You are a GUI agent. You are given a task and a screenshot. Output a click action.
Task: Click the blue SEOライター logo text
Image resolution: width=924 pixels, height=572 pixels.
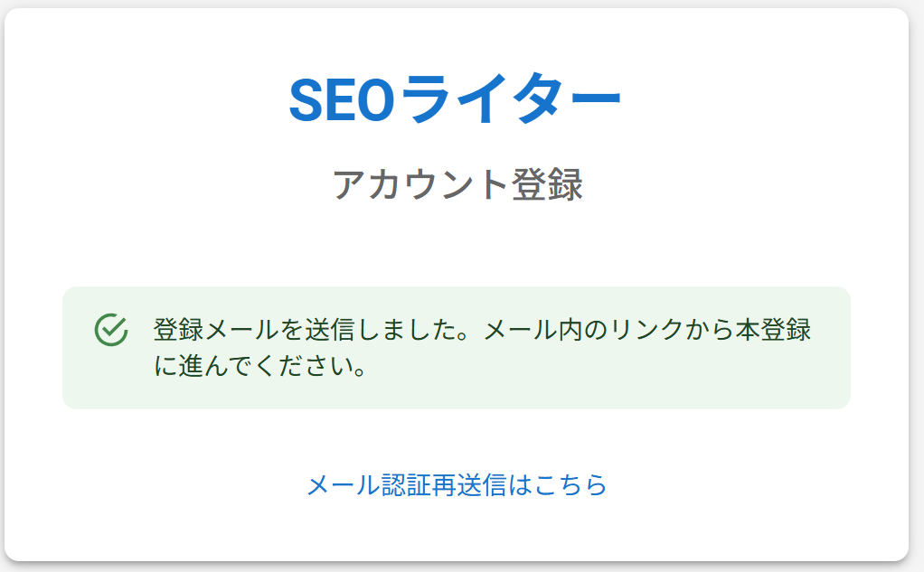455,99
